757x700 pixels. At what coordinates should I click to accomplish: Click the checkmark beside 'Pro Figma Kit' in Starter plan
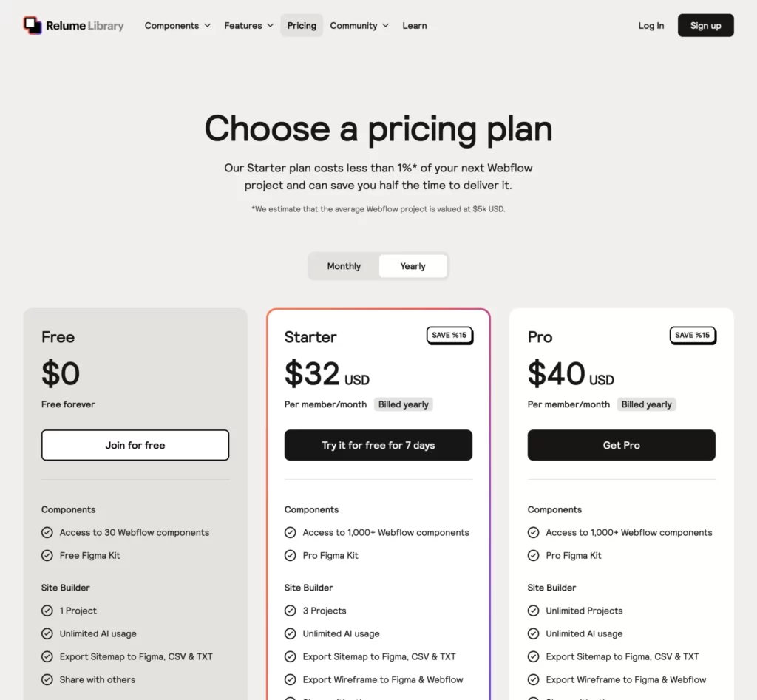(x=289, y=555)
